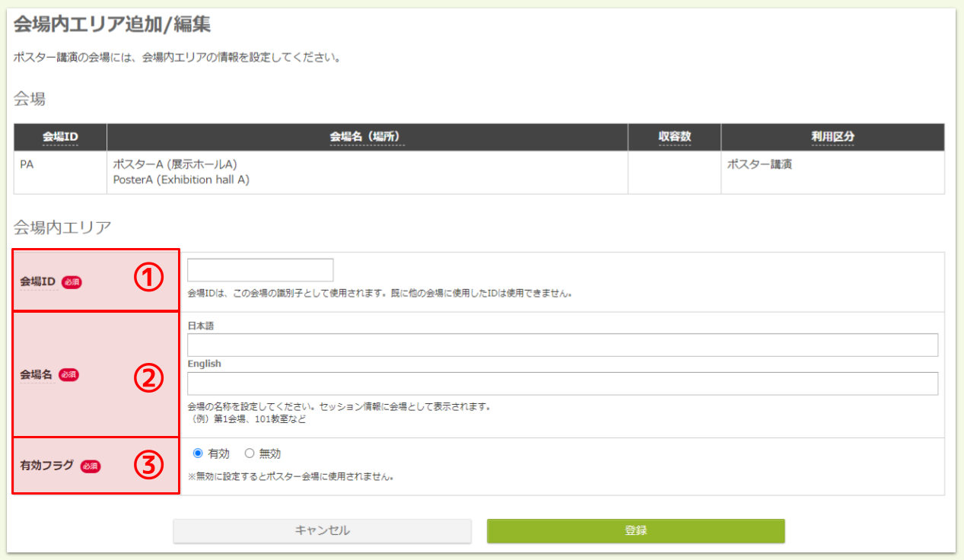The width and height of the screenshot is (964, 560).
Task: Click inside the 会場ID input field
Action: tap(260, 269)
